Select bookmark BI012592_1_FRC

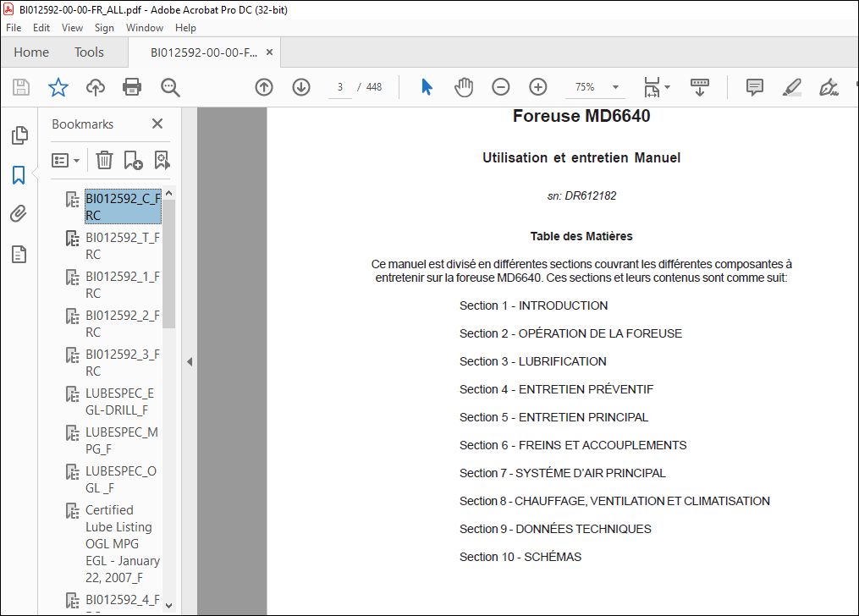(123, 284)
